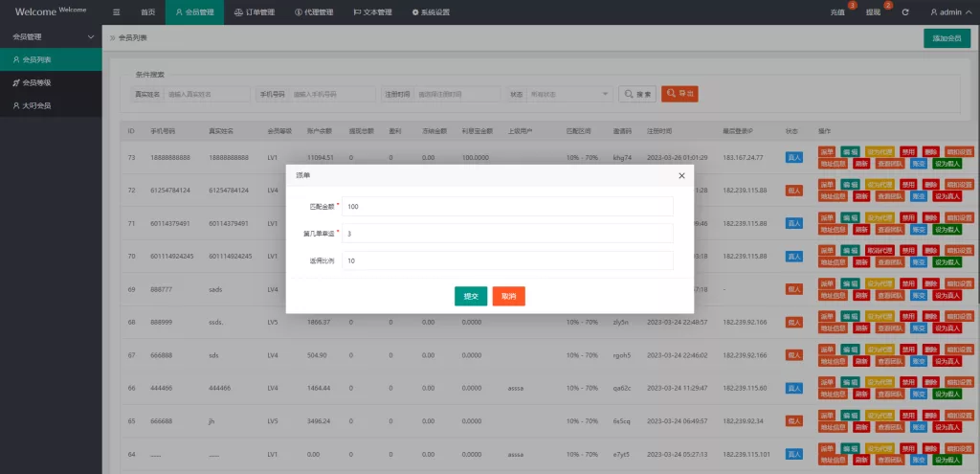Click the 提现 notification item
Screen dimensions: 980x474
[x=873, y=12]
